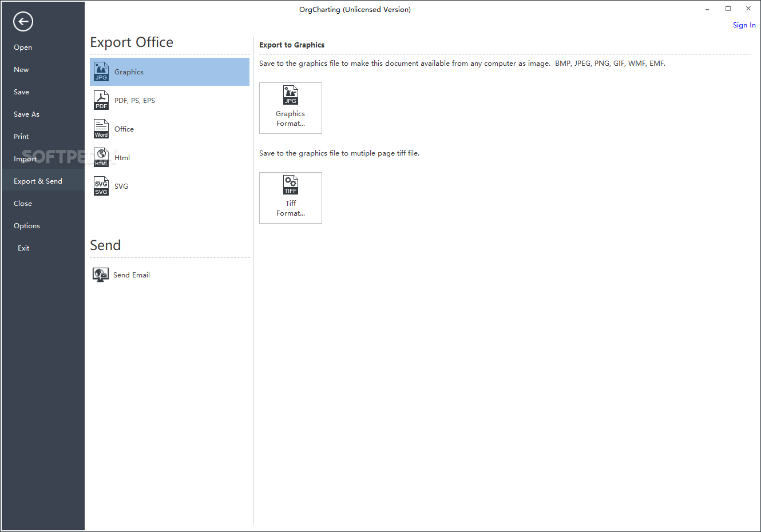Click the SVG file icon
The height and width of the screenshot is (532, 761).
click(x=101, y=186)
